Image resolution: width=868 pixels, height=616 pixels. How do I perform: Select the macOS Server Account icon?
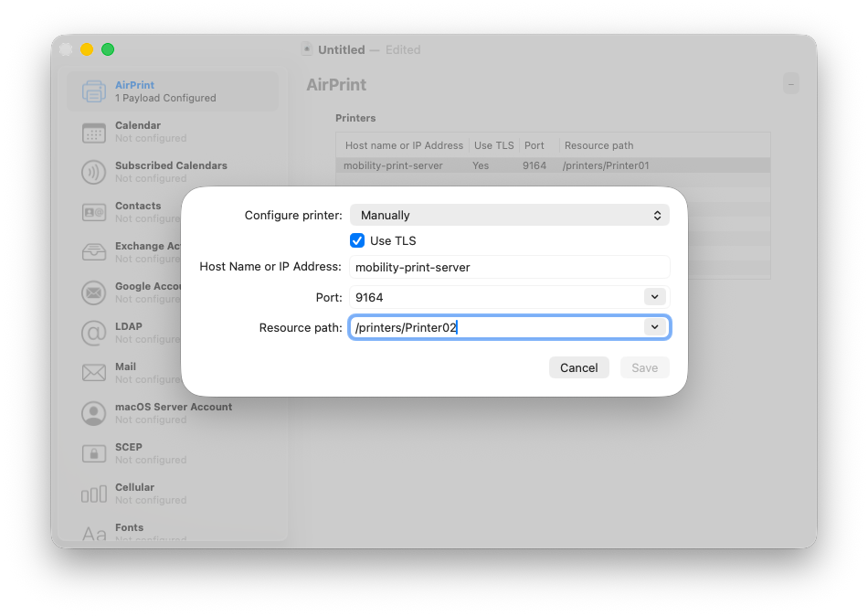[93, 413]
